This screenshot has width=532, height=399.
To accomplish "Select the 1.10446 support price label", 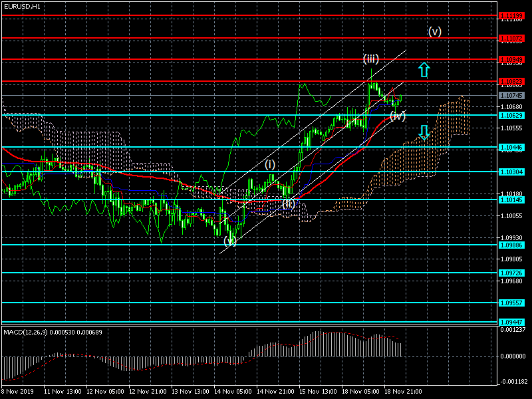I will (x=511, y=147).
